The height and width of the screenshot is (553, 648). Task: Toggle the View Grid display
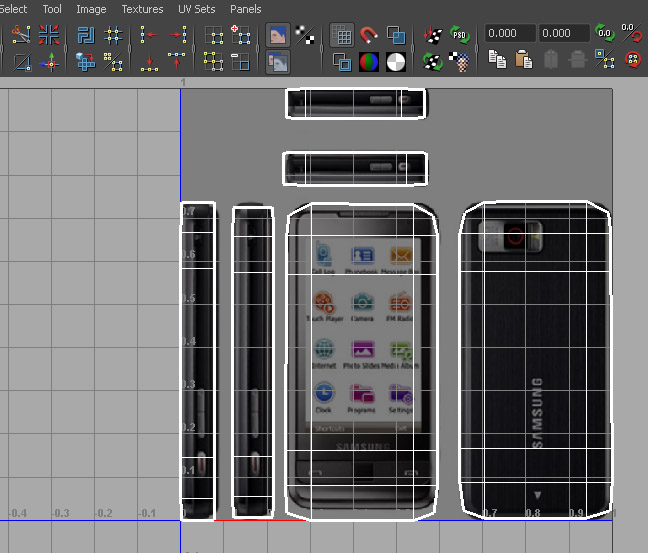pos(342,35)
